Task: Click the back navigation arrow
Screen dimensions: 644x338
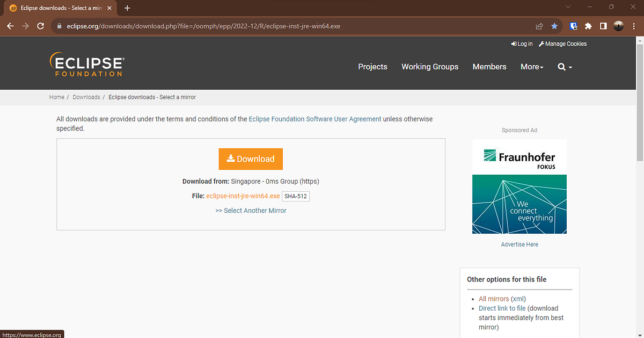Action: pos(10,25)
